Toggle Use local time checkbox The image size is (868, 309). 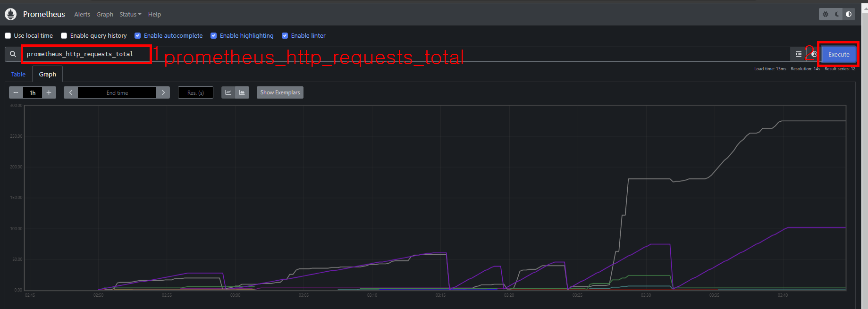click(x=8, y=36)
